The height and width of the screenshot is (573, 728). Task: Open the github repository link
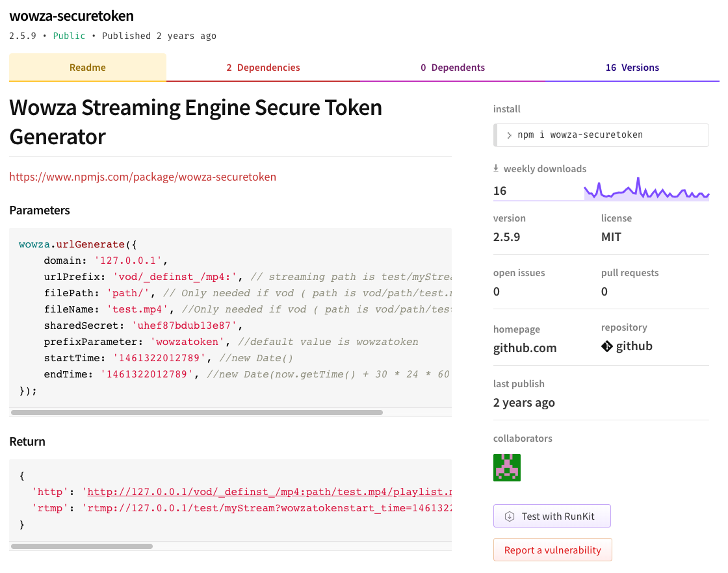tap(632, 346)
